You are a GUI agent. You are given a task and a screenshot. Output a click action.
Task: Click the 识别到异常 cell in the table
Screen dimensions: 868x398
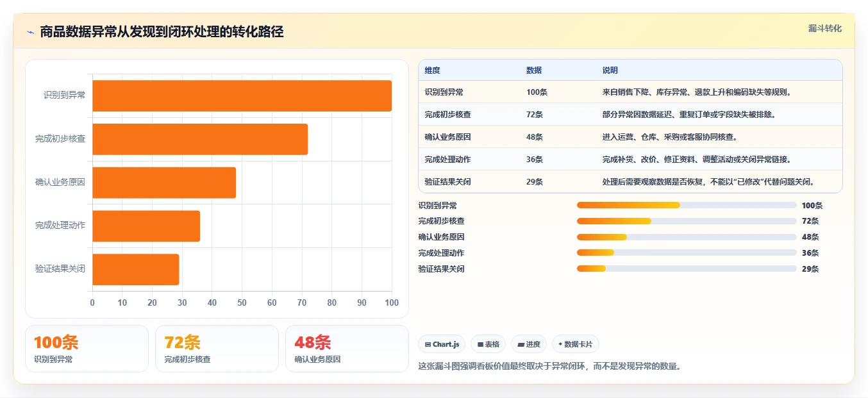pos(444,92)
